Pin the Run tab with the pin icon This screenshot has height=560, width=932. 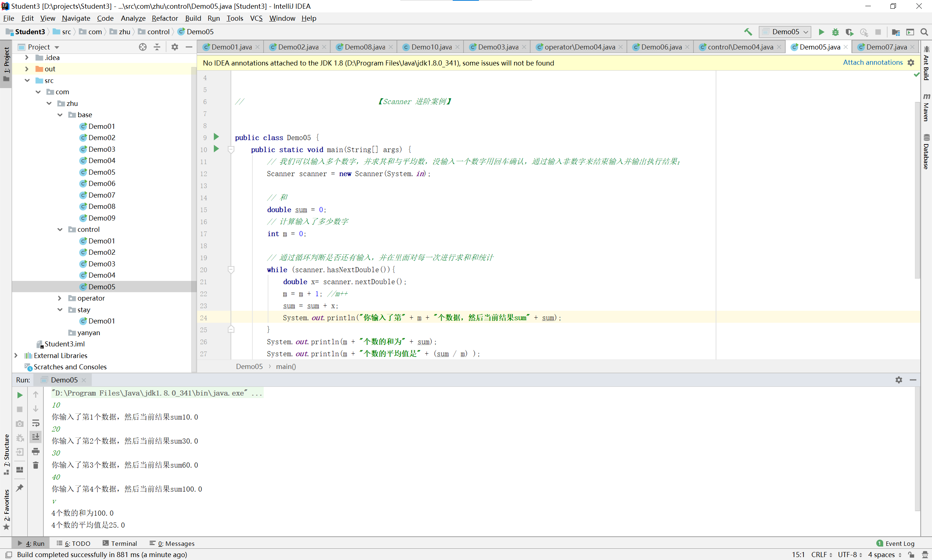coord(20,488)
